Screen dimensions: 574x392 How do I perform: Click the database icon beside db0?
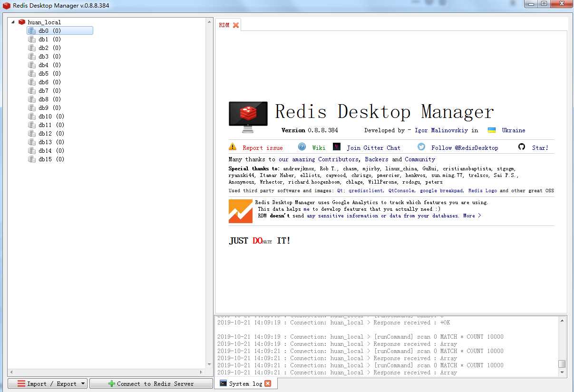[x=32, y=30]
